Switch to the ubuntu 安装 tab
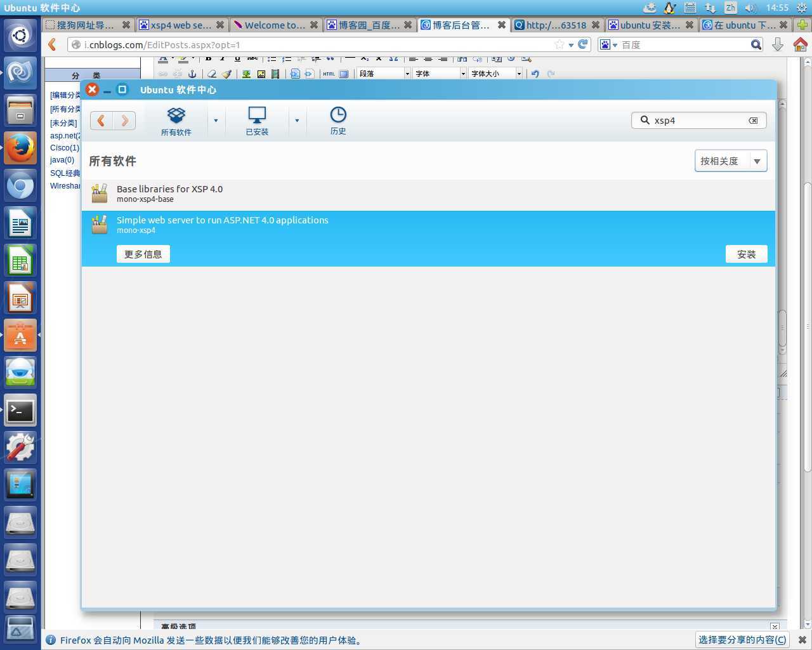This screenshot has height=650, width=812. (x=650, y=25)
